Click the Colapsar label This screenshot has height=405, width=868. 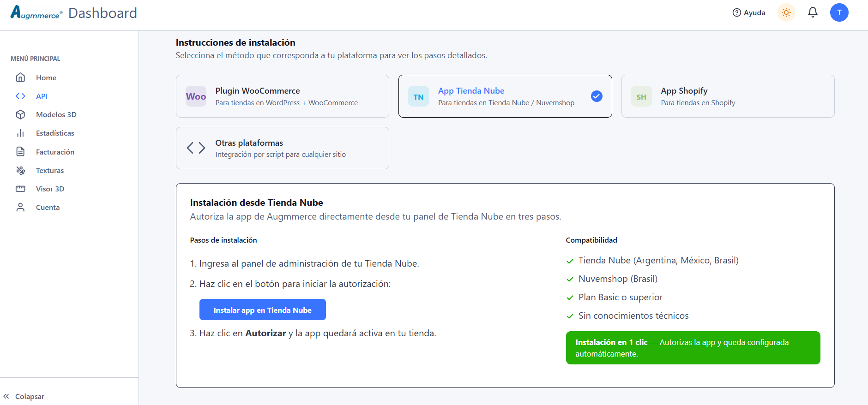[x=30, y=396]
